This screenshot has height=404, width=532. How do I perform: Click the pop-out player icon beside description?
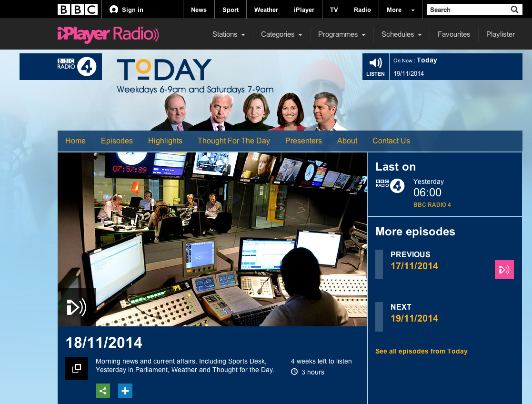(x=77, y=368)
